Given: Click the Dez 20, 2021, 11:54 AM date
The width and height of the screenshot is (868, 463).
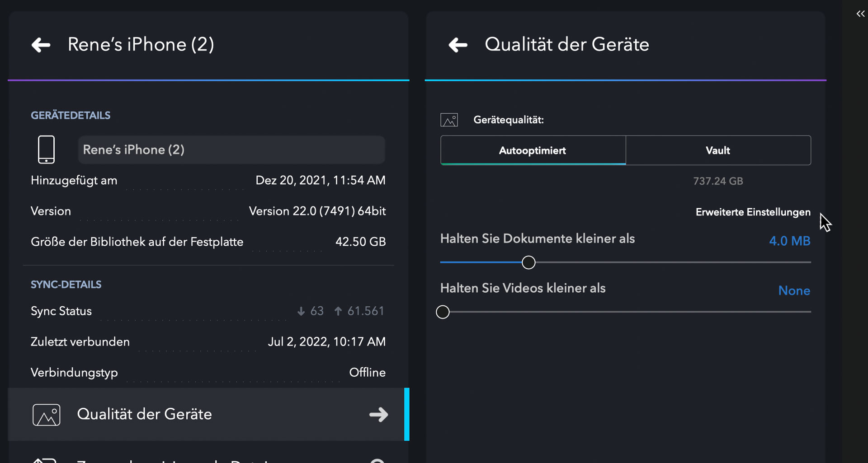Looking at the screenshot, I should 321,181.
